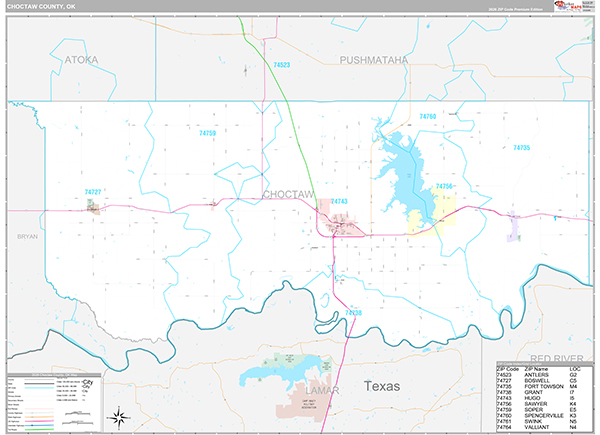Click ZIP label 74738 on the map

point(353,313)
